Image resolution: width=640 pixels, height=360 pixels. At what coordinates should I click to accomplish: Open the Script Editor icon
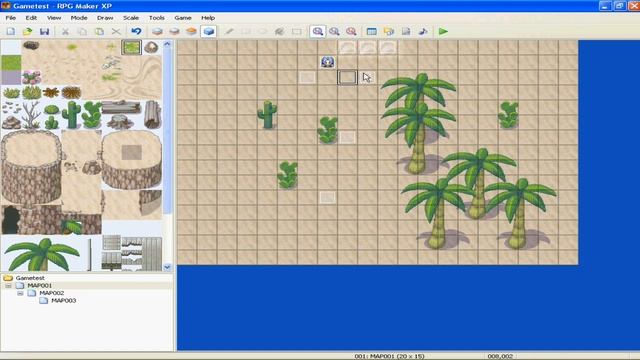(x=406, y=31)
